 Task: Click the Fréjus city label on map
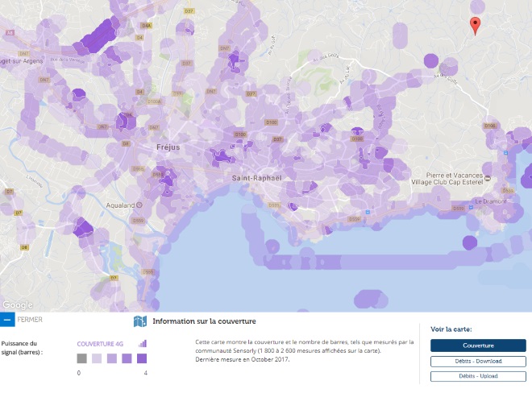tap(168, 148)
